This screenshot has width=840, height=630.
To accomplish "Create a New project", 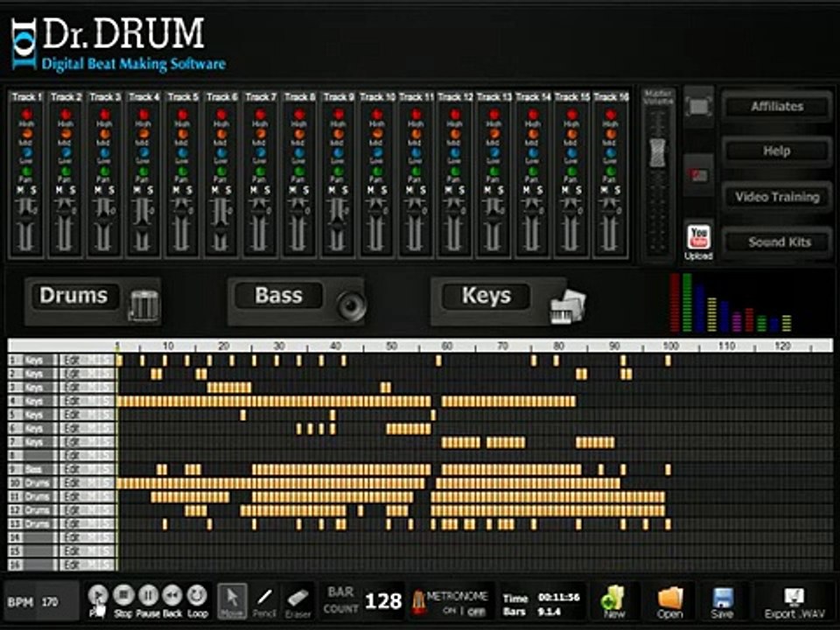I will 614,601.
